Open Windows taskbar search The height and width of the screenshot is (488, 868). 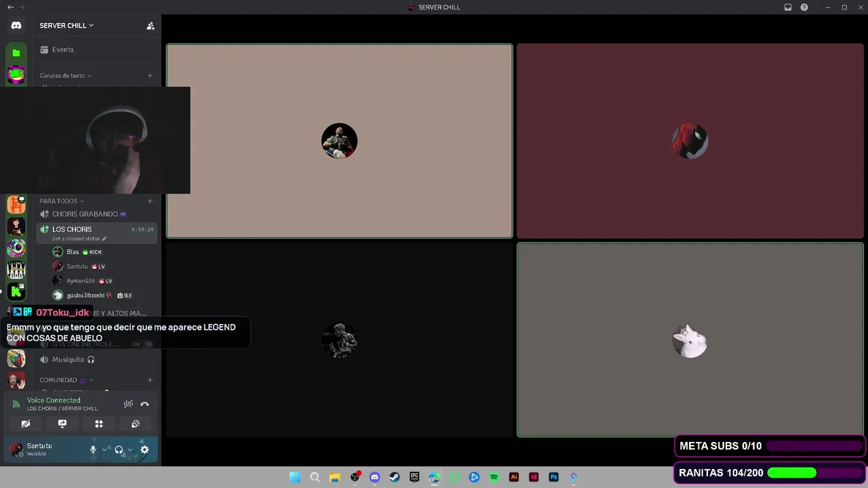pos(315,477)
